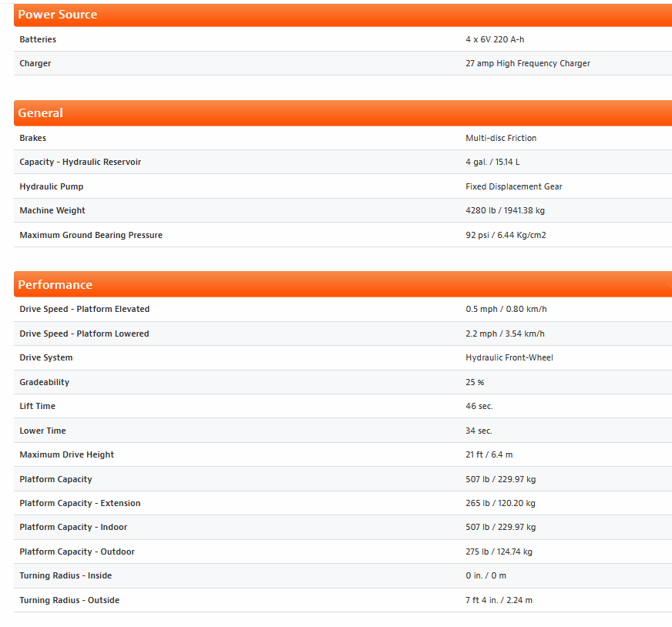Click the 275 lb outdoor capacity value
Viewport: 672px width, 627px height.
point(499,552)
